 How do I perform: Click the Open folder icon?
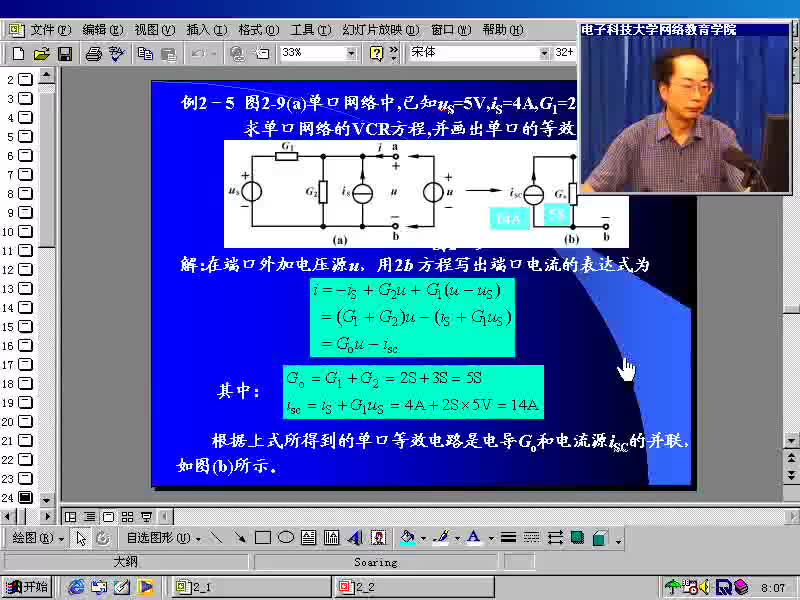(x=41, y=53)
